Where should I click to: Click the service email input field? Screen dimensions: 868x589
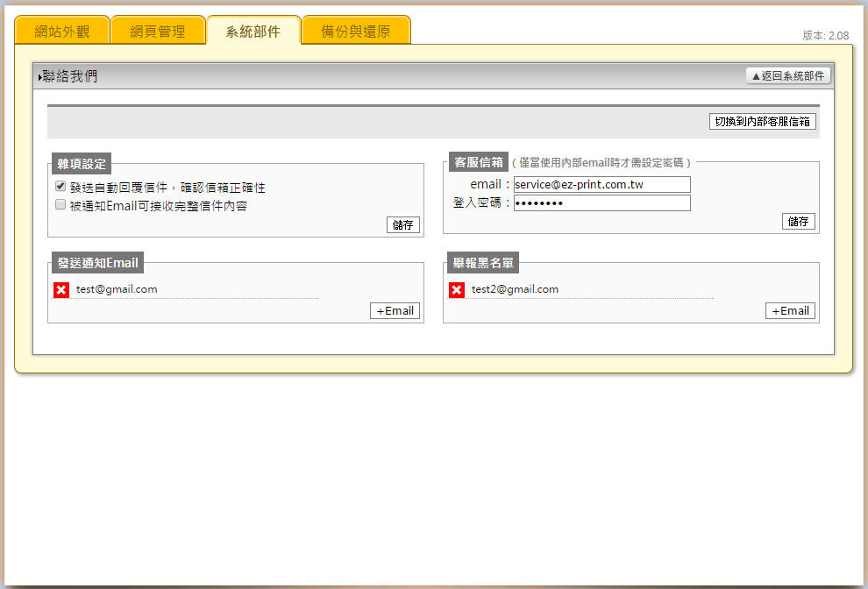[601, 185]
